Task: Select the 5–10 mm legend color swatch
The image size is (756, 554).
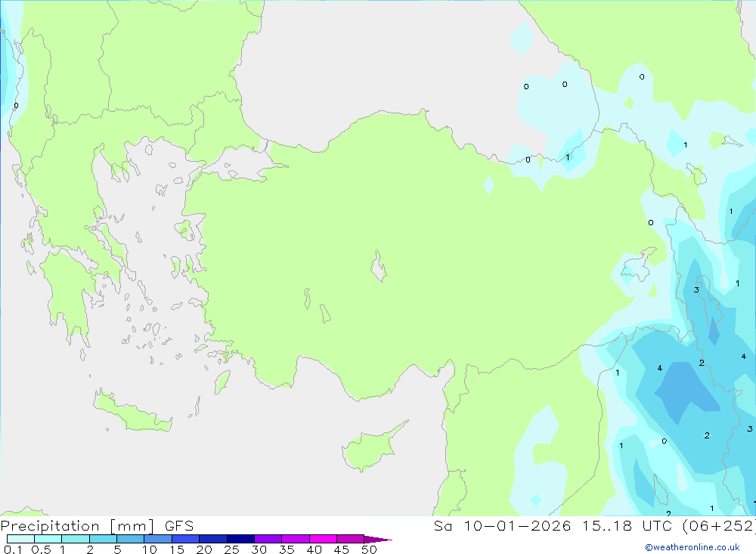Action: tap(131, 539)
